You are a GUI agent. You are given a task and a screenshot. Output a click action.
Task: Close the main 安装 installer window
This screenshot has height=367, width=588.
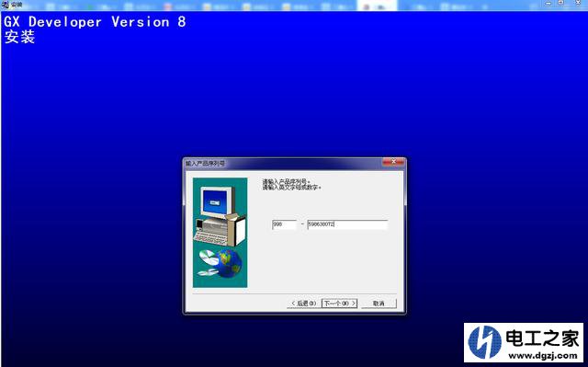[x=578, y=4]
